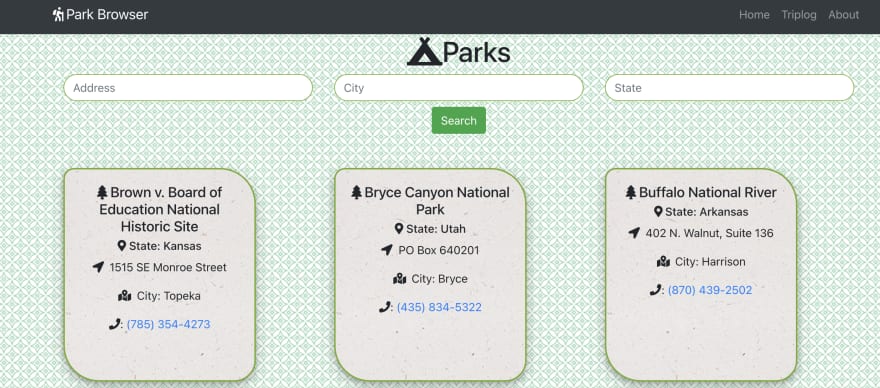Click the State: Arkansas text

pyautogui.click(x=707, y=212)
